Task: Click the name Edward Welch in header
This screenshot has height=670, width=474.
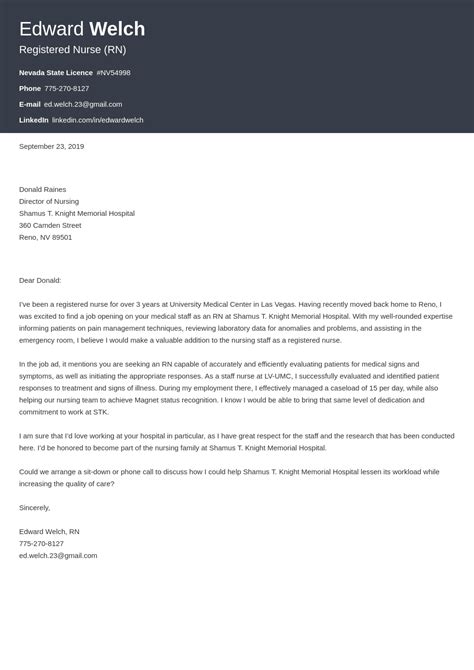Action: click(82, 29)
